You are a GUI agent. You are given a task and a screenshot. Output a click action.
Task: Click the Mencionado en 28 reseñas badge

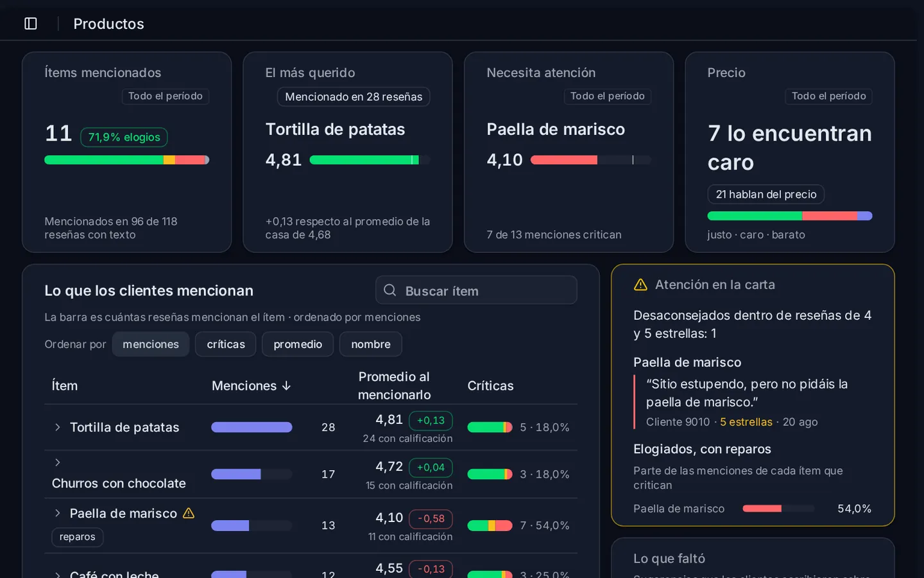tap(354, 97)
